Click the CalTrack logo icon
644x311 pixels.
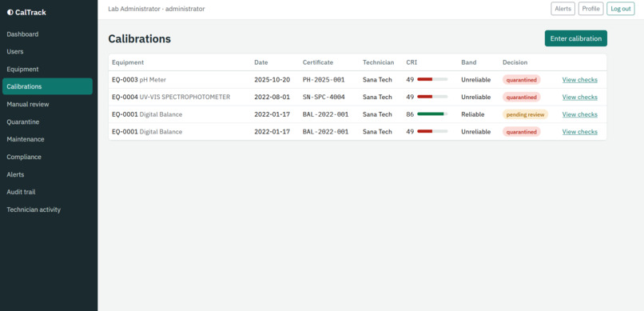point(10,13)
